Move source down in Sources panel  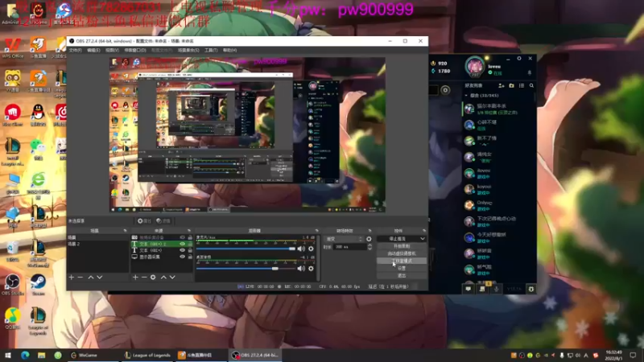pyautogui.click(x=172, y=278)
